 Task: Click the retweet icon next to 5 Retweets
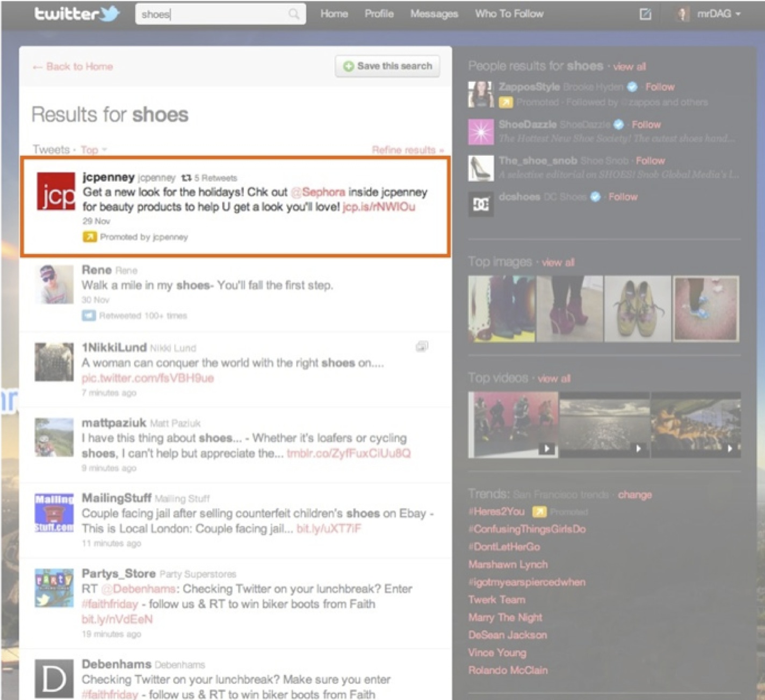(x=186, y=178)
